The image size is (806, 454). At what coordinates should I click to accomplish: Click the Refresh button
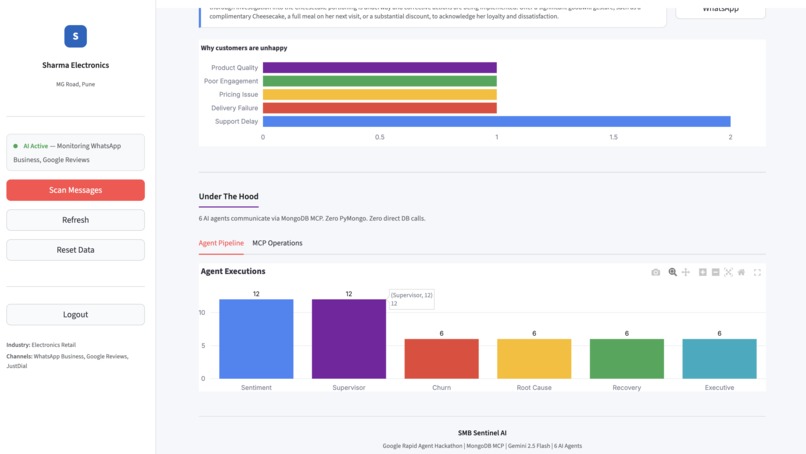click(76, 220)
